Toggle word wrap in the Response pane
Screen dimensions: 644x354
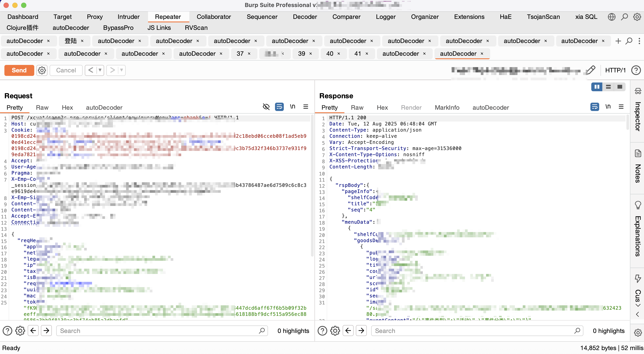(595, 107)
